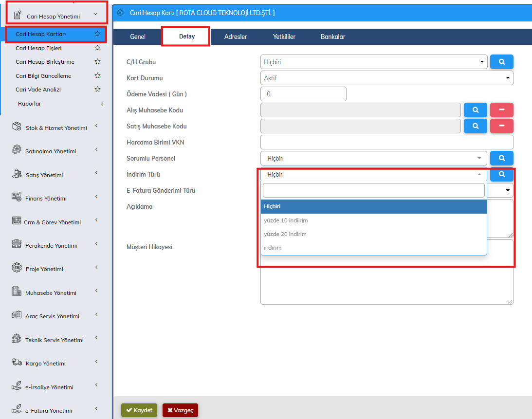Open Kargo Yönetimi truck icon
The height and width of the screenshot is (419, 532).
coord(17,363)
